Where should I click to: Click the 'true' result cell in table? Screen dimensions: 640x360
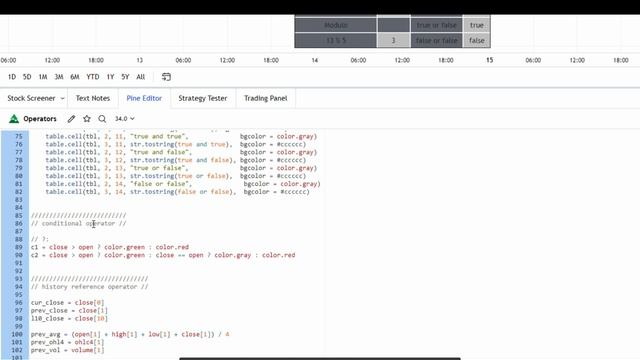point(476,25)
